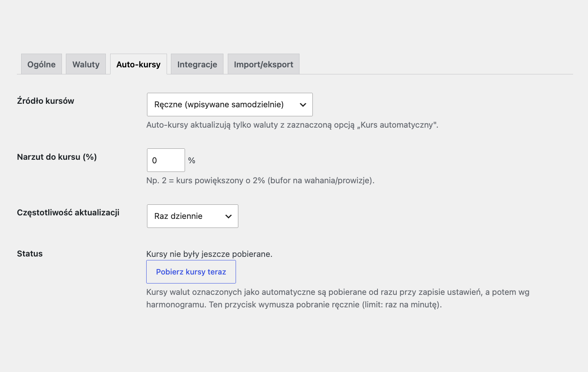Click the 'Kursy nie były jeszcze pobierane' status text
Viewport: 588px width, 372px height.
[209, 254]
